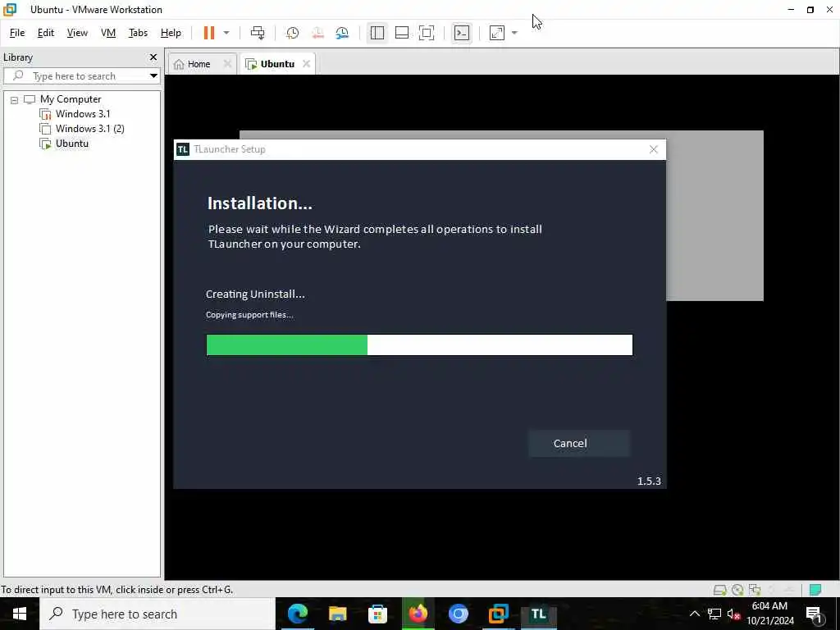Select the Windows 3.1 (2) virtual machine
The width and height of the screenshot is (840, 630).
coord(89,129)
